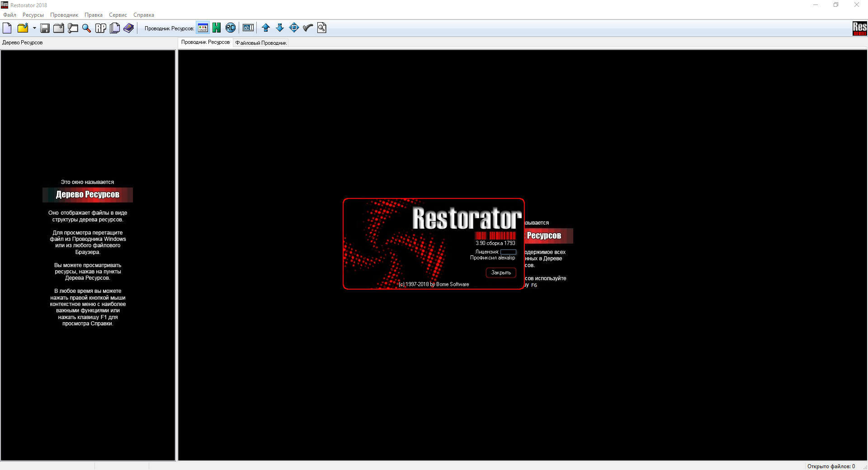868x470 pixels.
Task: Click the Это окно называется text in left panel
Action: [x=87, y=182]
